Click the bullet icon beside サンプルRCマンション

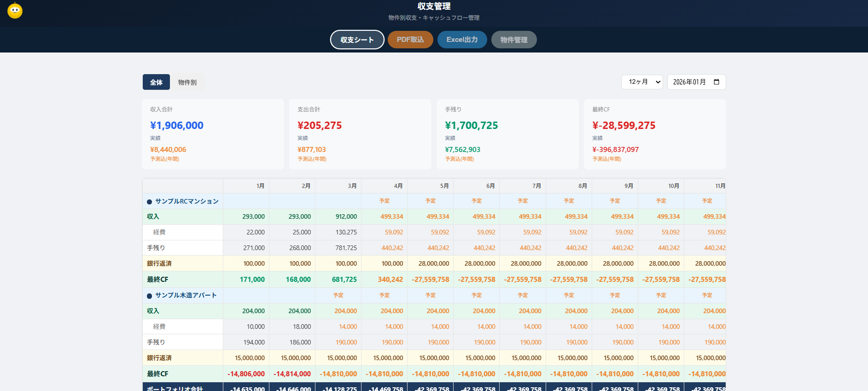149,202
